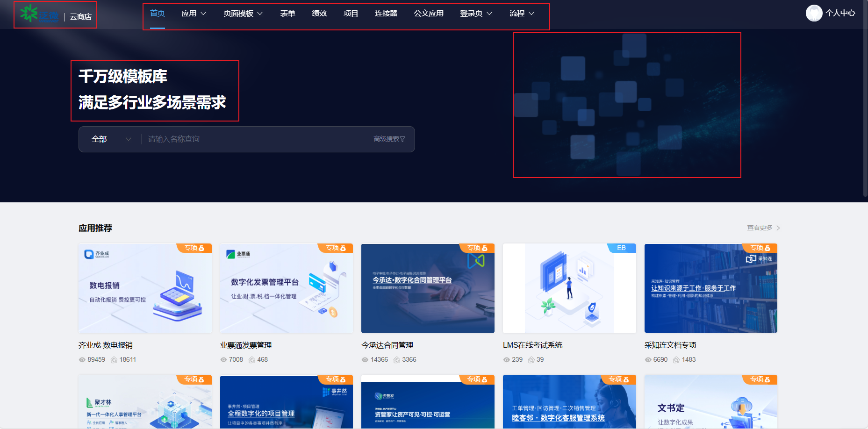This screenshot has width=868, height=429.
Task: Click the 应用推荐 section heading
Action: tap(95, 228)
